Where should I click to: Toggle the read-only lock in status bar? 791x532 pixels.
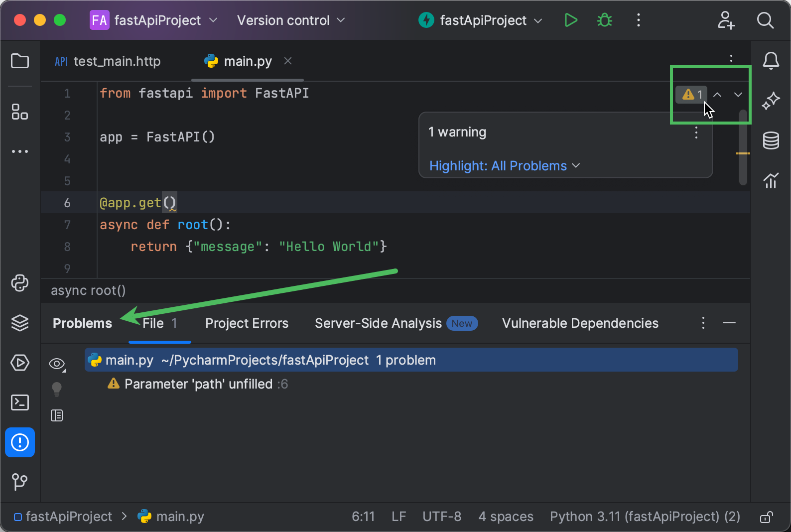(x=766, y=517)
